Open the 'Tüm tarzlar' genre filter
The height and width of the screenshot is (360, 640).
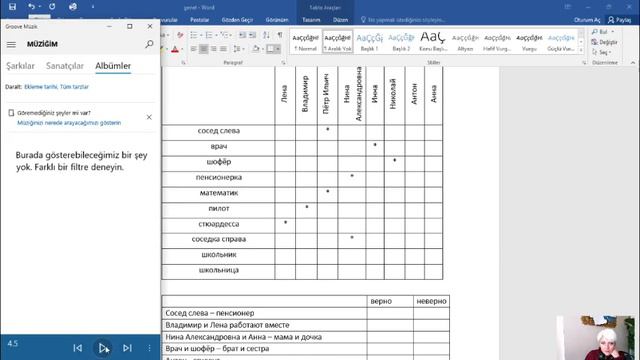[74, 87]
